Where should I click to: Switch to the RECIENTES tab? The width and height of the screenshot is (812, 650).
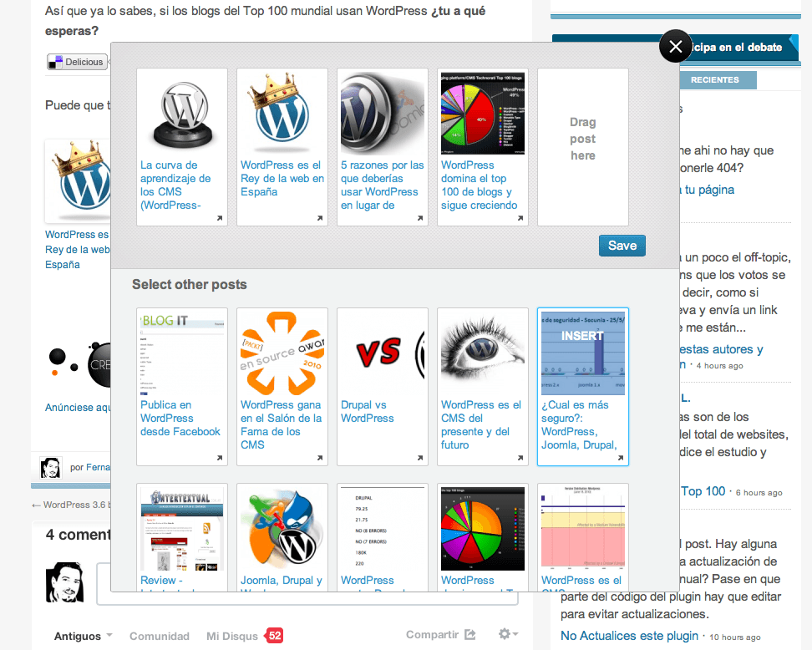tap(715, 79)
